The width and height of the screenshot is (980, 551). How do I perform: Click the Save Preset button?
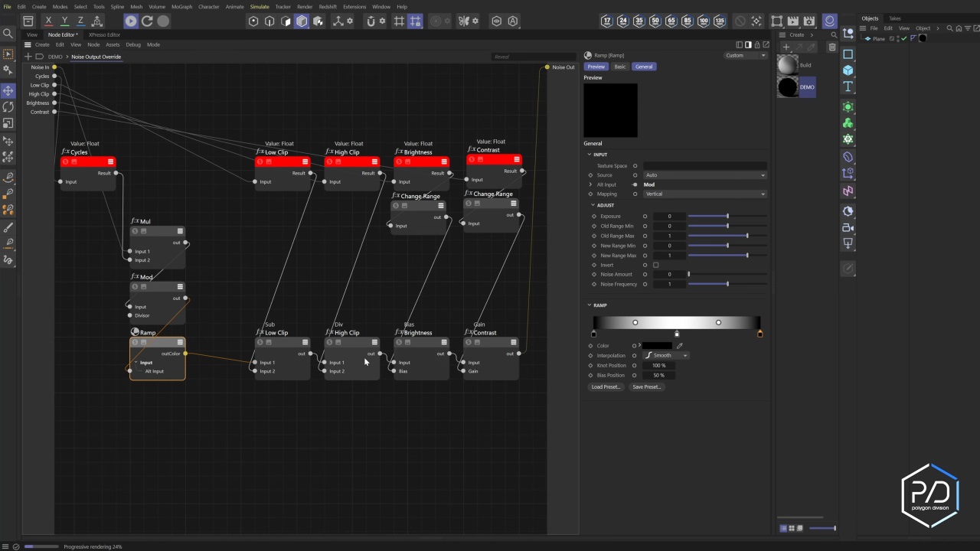point(646,387)
